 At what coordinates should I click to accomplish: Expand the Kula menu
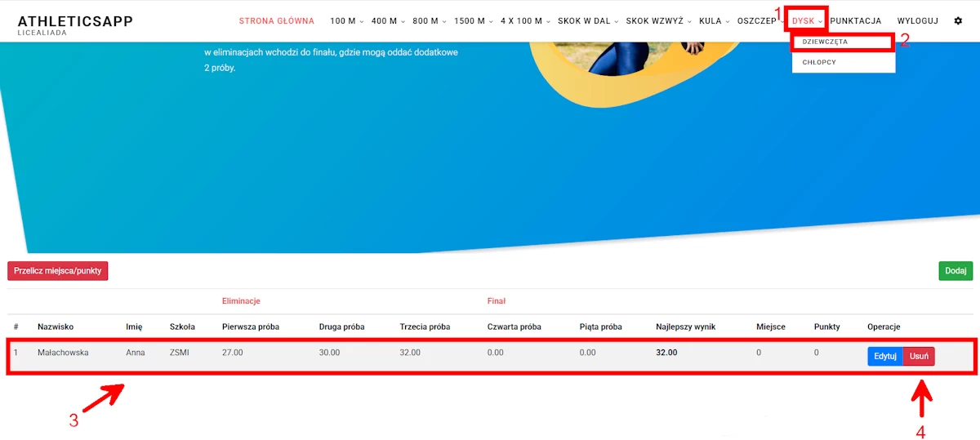pos(714,21)
